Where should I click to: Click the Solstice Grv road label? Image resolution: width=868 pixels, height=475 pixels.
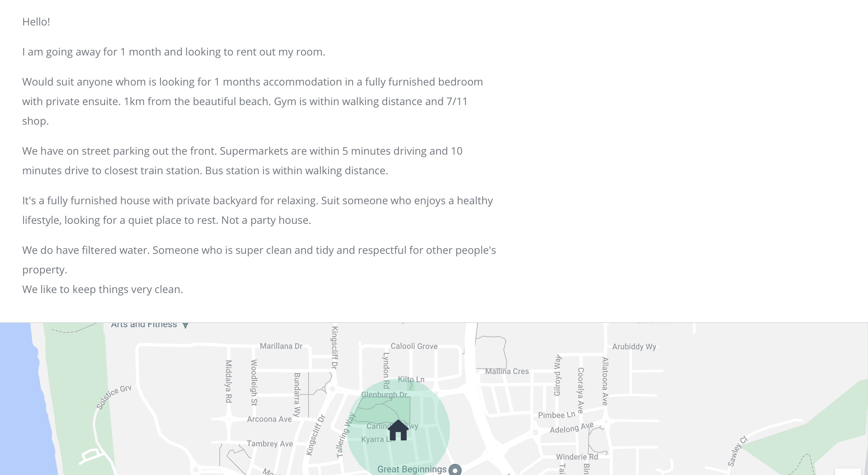pyautogui.click(x=114, y=397)
